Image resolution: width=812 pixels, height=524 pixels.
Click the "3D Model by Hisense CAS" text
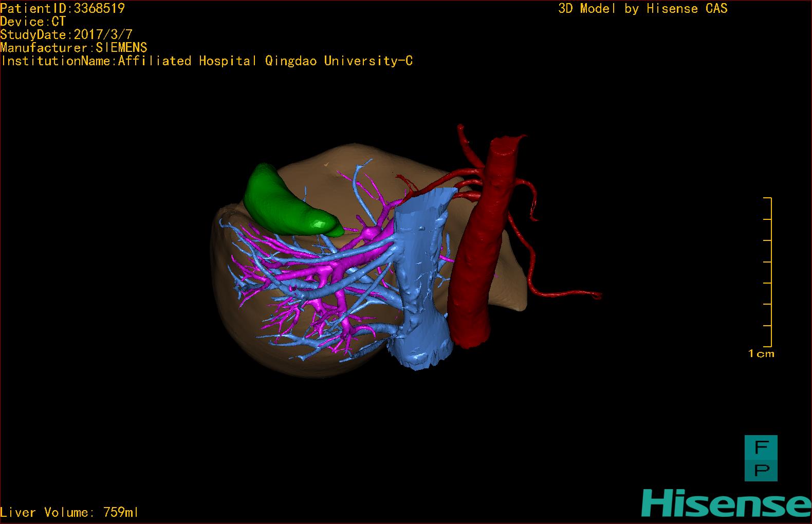(643, 9)
